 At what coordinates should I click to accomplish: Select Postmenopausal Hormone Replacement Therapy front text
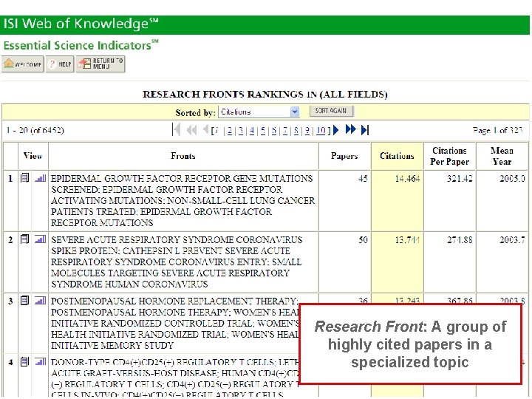pyautogui.click(x=174, y=324)
